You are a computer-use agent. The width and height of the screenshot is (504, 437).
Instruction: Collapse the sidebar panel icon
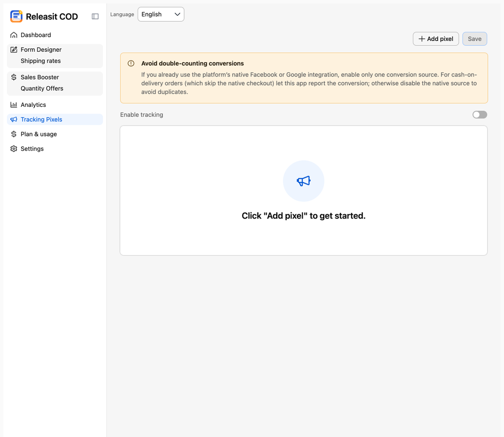[95, 16]
